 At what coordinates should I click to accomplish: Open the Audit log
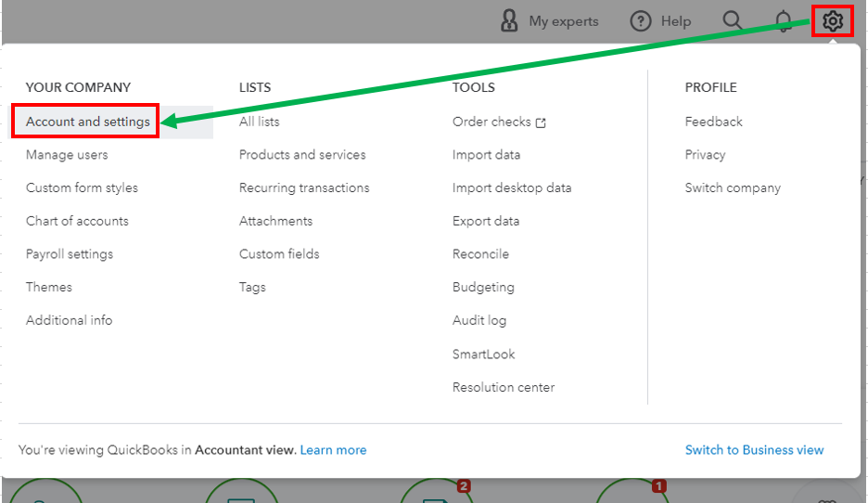pyautogui.click(x=479, y=320)
